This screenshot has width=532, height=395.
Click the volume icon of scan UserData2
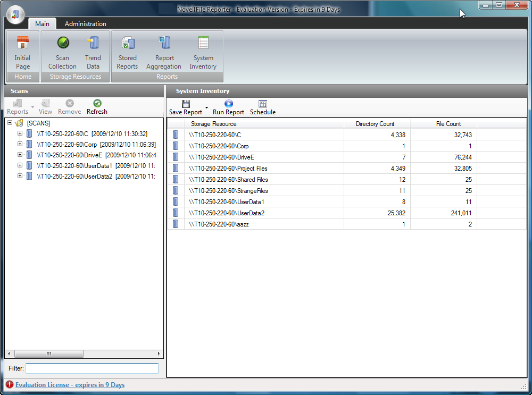[x=29, y=176]
